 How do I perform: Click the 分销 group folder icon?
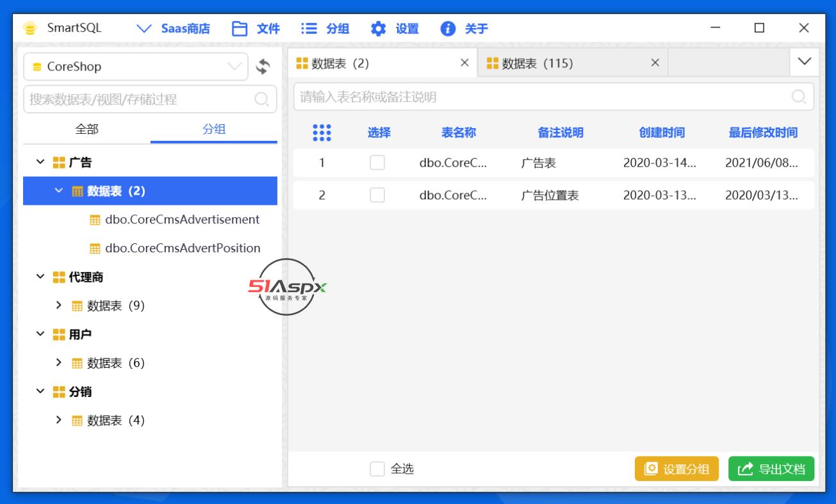click(x=59, y=392)
